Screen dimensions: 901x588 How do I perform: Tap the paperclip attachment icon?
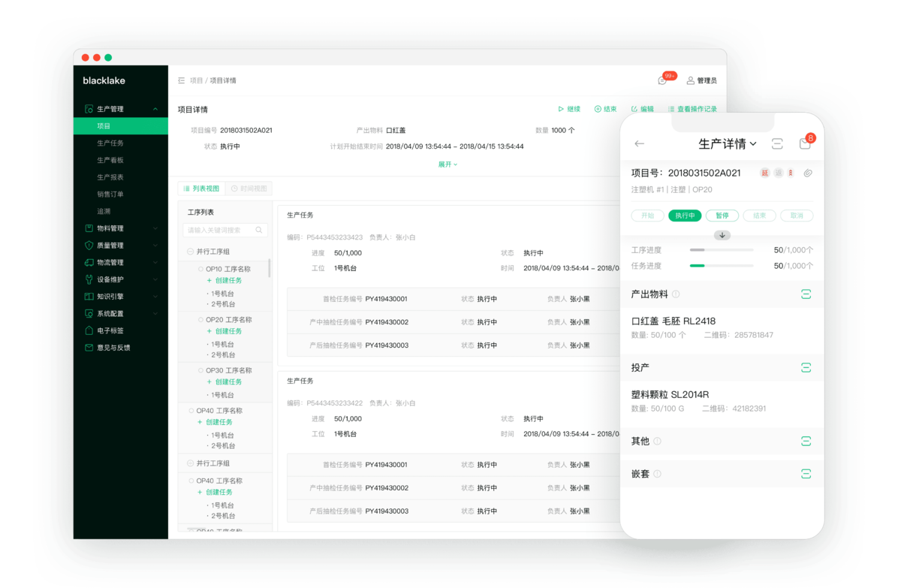[x=808, y=173]
